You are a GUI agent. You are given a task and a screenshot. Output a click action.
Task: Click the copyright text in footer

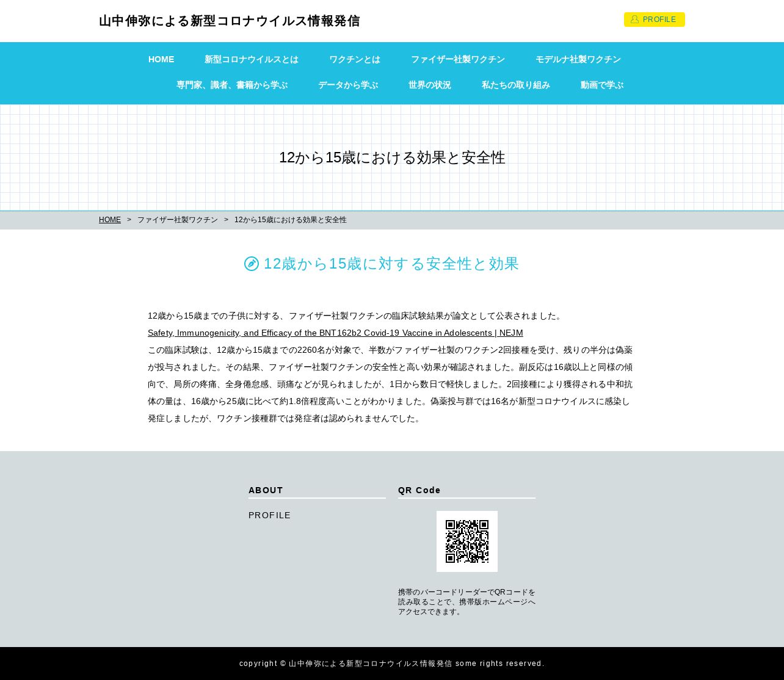392,664
